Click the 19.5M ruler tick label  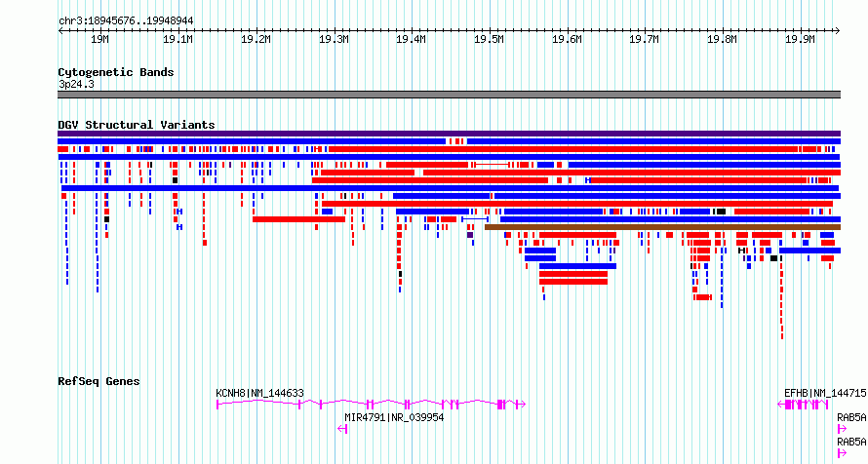point(489,39)
